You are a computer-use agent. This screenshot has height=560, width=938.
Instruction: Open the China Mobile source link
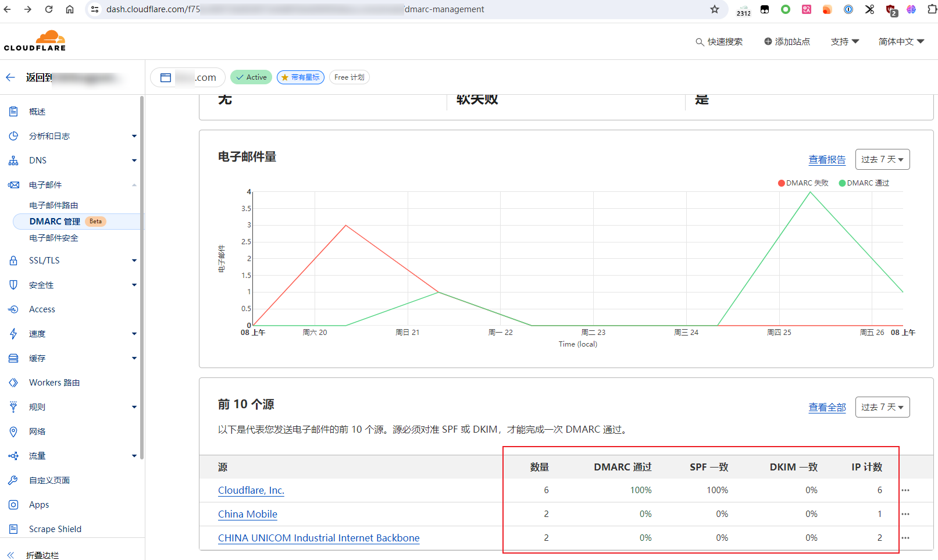click(248, 514)
